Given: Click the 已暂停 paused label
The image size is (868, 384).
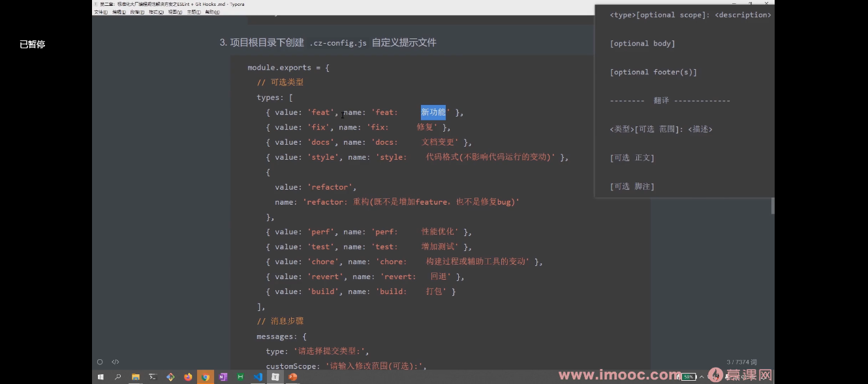Looking at the screenshot, I should [x=32, y=44].
